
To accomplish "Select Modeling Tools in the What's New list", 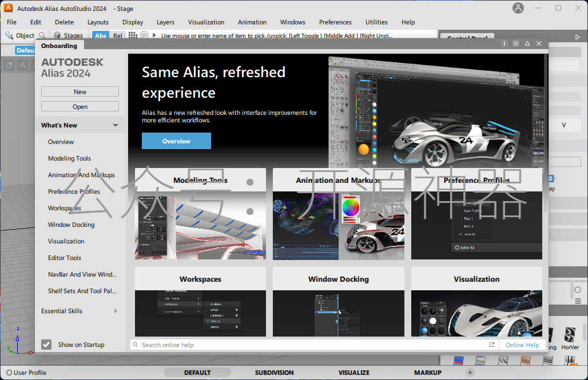I will pyautogui.click(x=69, y=158).
